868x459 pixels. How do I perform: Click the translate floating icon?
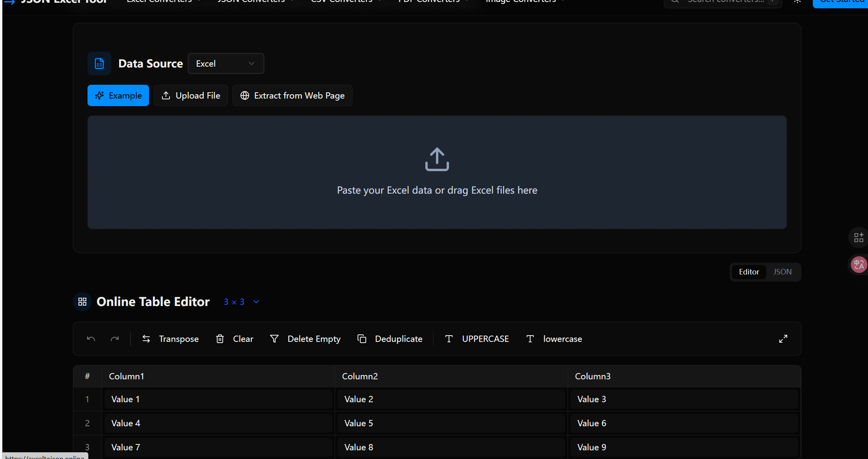coord(859,265)
